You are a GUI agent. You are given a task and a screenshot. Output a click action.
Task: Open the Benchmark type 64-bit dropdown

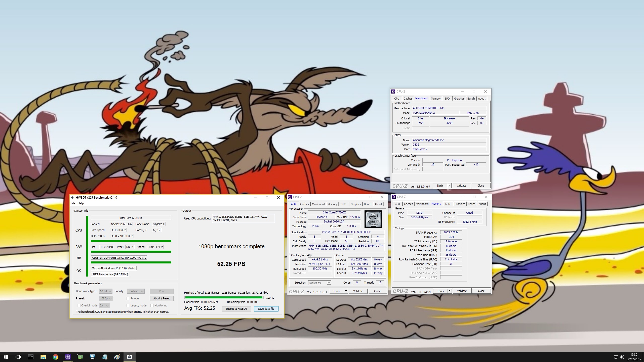(x=106, y=291)
